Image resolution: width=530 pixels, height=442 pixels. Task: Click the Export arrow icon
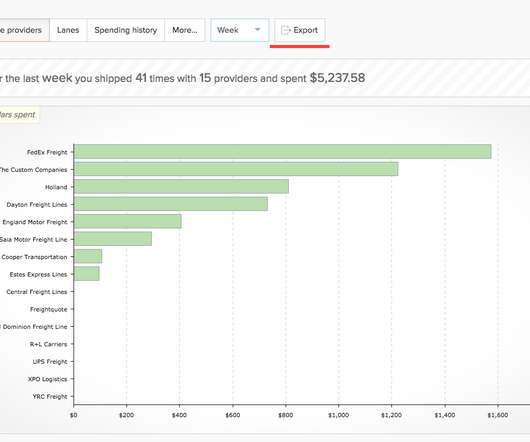(x=286, y=30)
